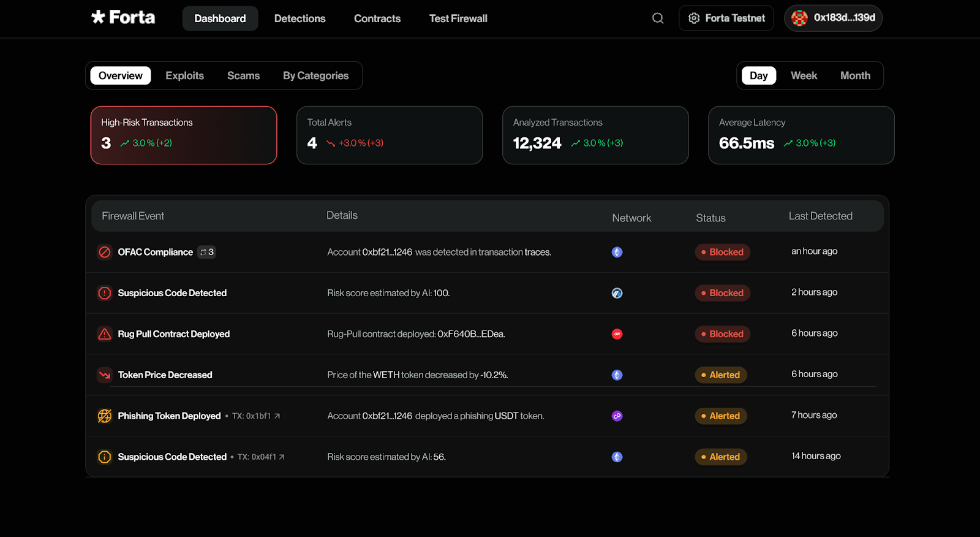
Task: Click the Token Price Decreased event title
Action: (x=165, y=375)
